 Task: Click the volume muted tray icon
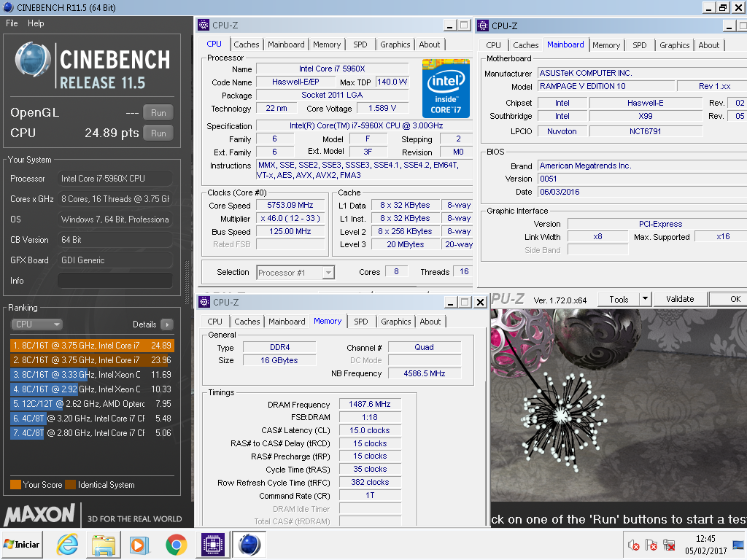coord(633,545)
